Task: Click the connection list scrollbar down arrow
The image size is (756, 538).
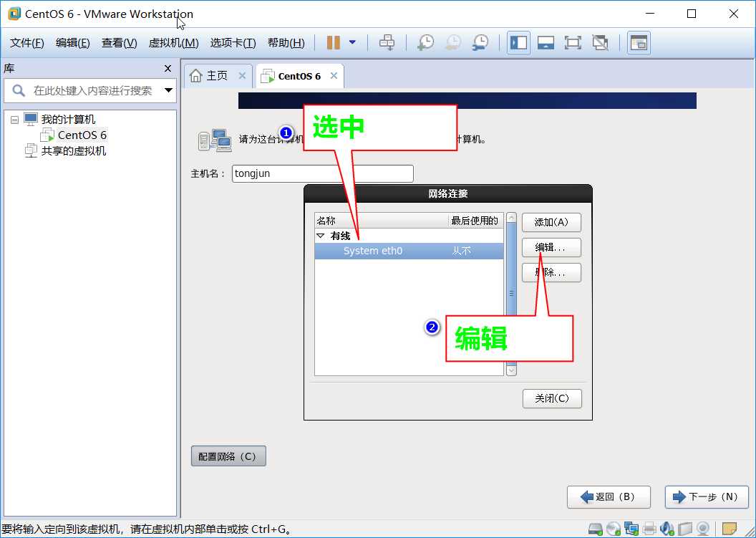Action: tap(511, 370)
